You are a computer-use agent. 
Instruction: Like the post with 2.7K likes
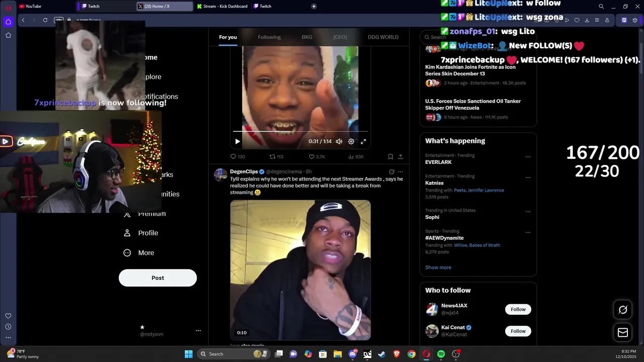point(317,156)
